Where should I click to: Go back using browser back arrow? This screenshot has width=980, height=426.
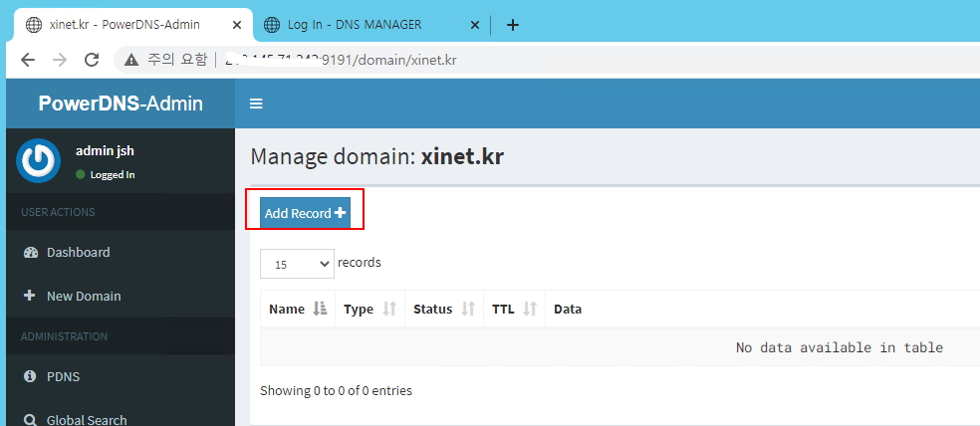27,60
